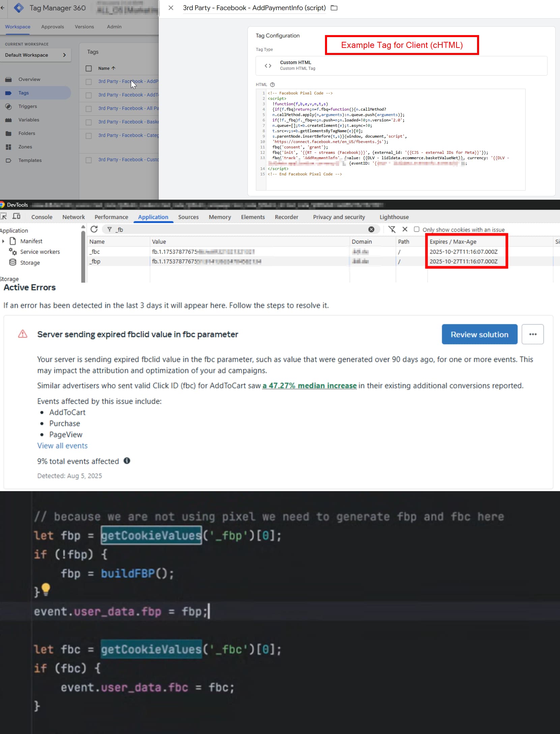Open the tag folder icon

pos(334,8)
